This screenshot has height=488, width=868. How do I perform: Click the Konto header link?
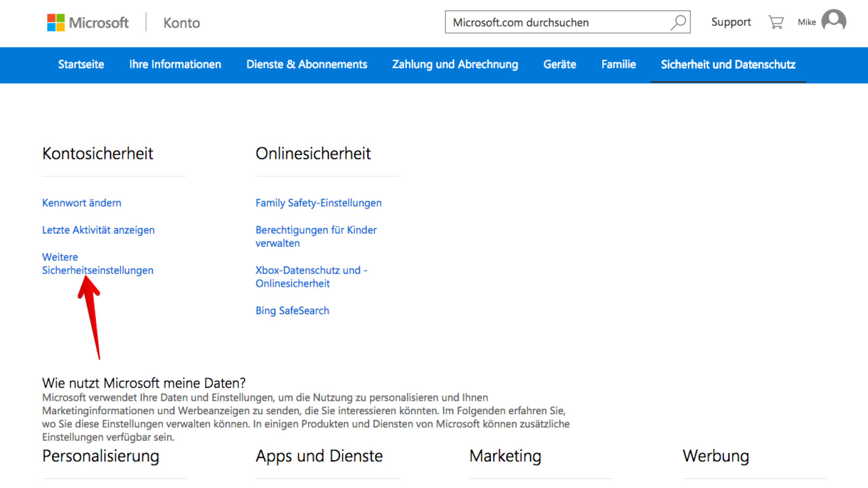click(x=182, y=23)
